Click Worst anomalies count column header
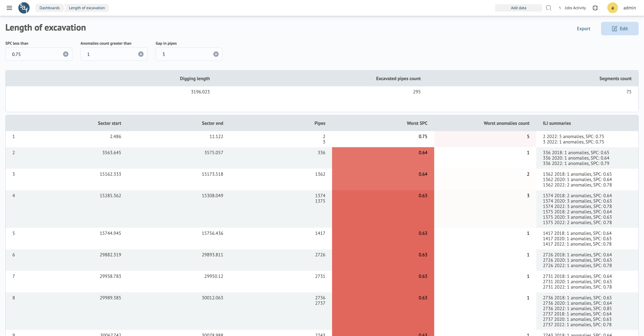Screen dimensions: 644x336 tap(506, 123)
